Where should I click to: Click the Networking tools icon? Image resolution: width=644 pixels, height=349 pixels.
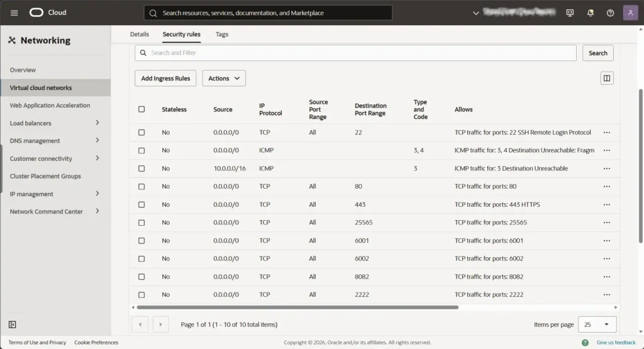12,40
